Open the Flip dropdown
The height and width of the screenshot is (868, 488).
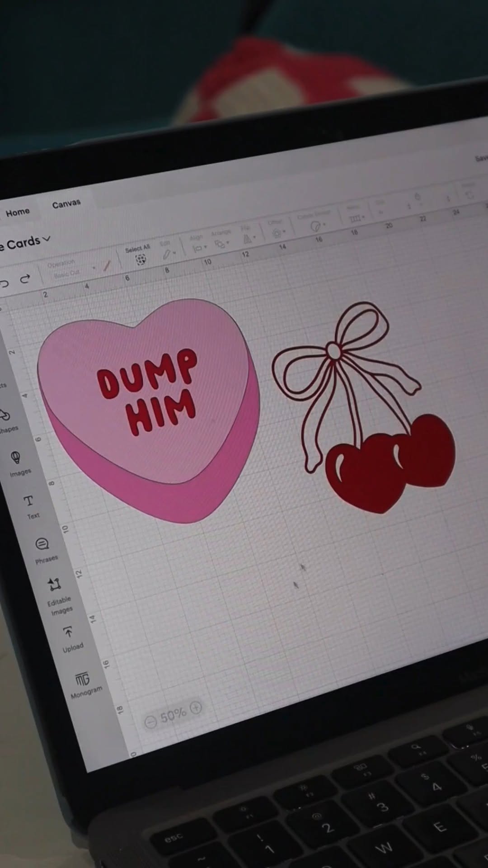(249, 238)
